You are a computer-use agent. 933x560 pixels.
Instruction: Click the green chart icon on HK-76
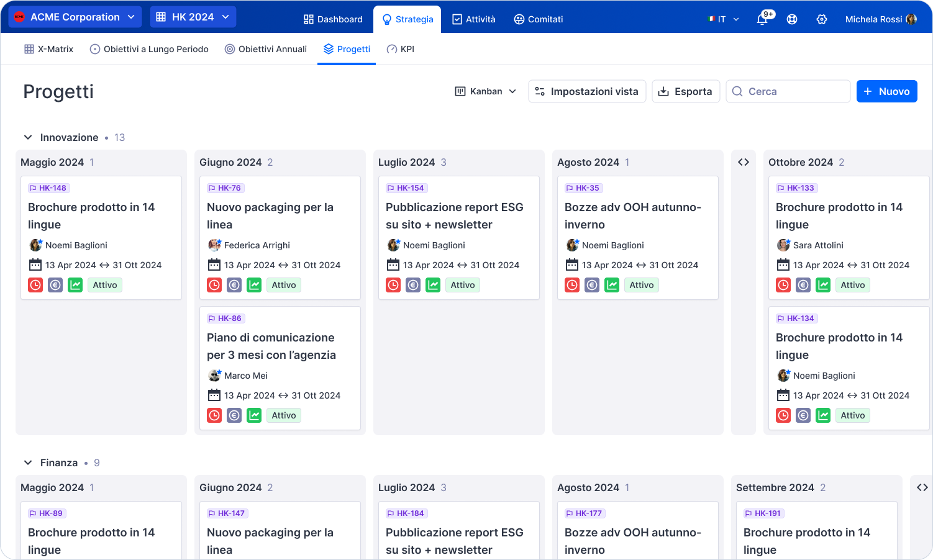(255, 285)
